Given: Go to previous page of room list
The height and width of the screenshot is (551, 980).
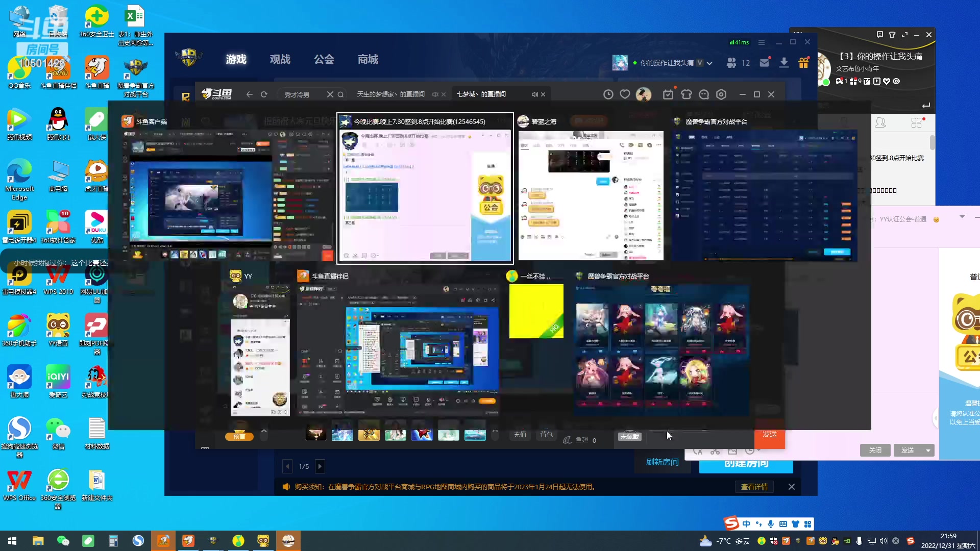Looking at the screenshot, I should 287,466.
